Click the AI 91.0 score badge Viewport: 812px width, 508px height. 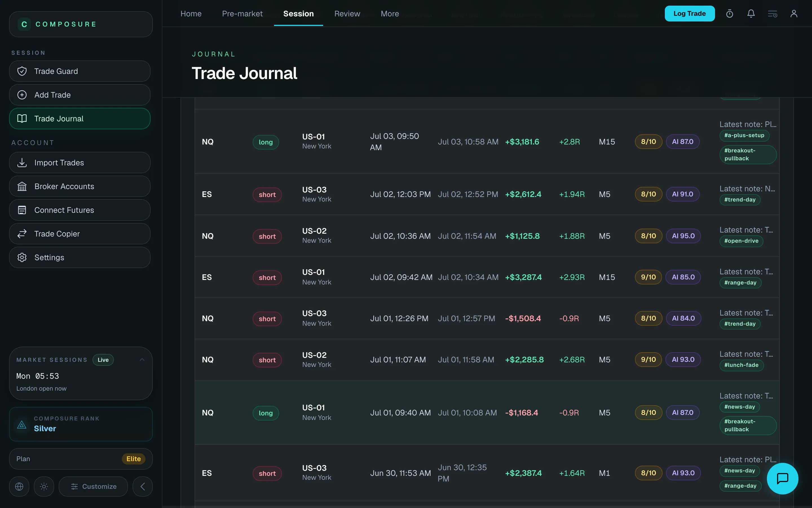pos(683,194)
